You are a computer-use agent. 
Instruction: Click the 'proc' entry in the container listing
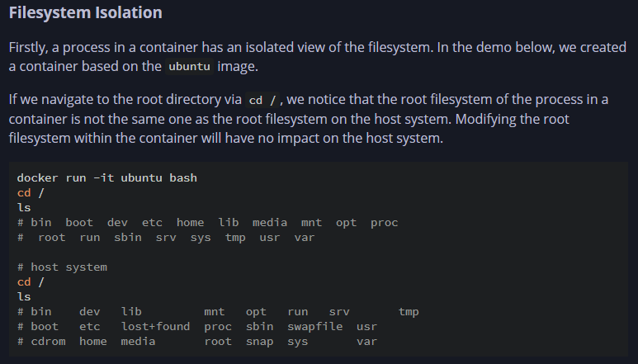coord(384,223)
